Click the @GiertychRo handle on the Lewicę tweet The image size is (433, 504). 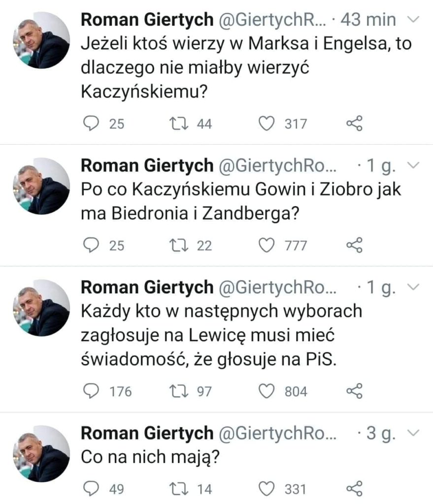tap(277, 287)
